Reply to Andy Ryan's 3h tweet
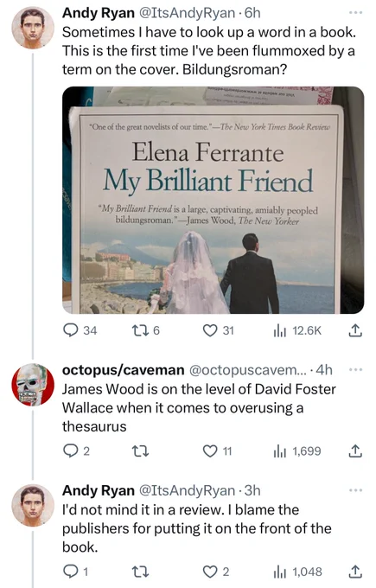The width and height of the screenshot is (376, 588). (x=75, y=572)
